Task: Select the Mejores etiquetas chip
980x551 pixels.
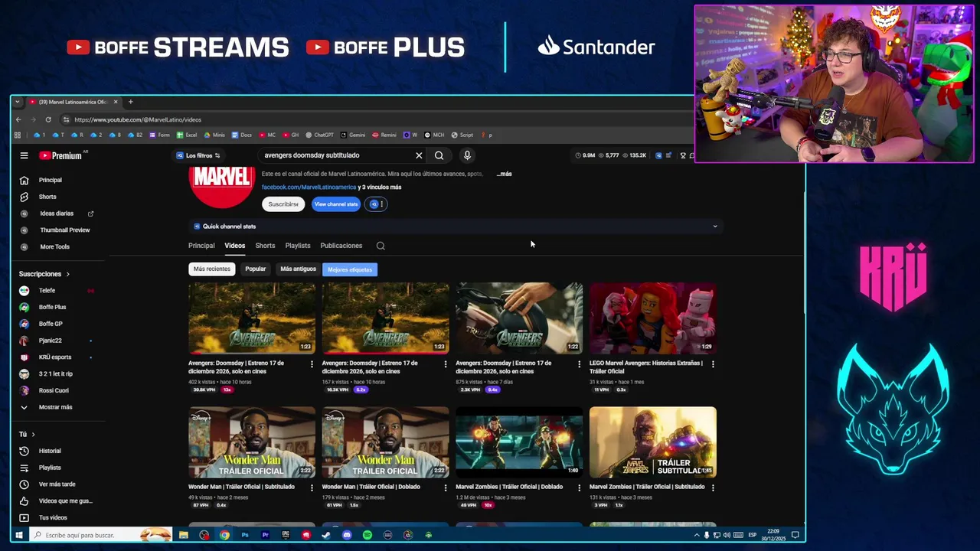Action: tap(350, 269)
